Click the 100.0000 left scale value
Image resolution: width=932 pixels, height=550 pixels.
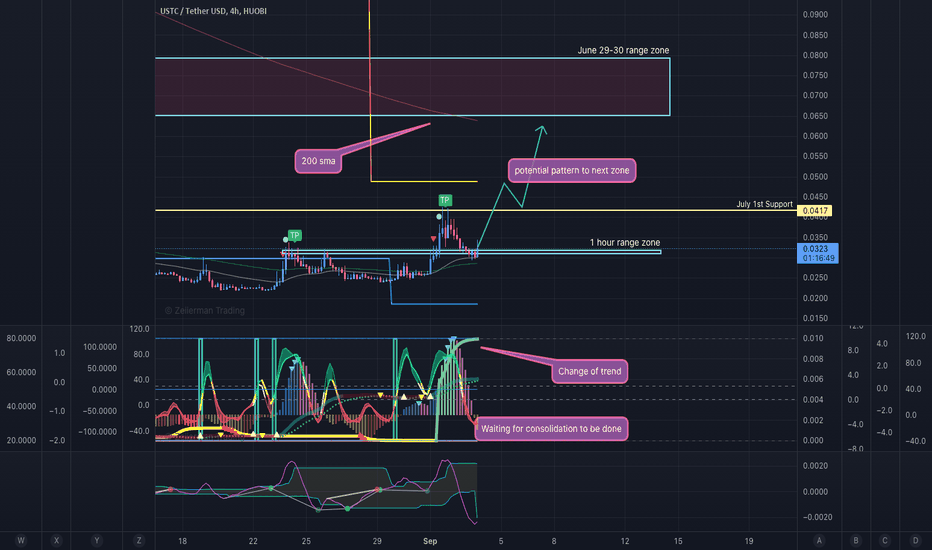pos(100,347)
